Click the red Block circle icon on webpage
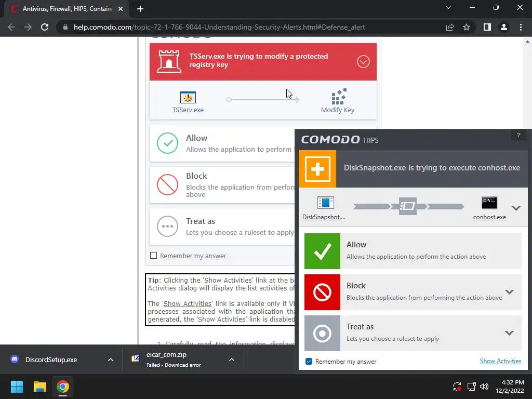Viewport: 532px width, 399px height. (168, 184)
